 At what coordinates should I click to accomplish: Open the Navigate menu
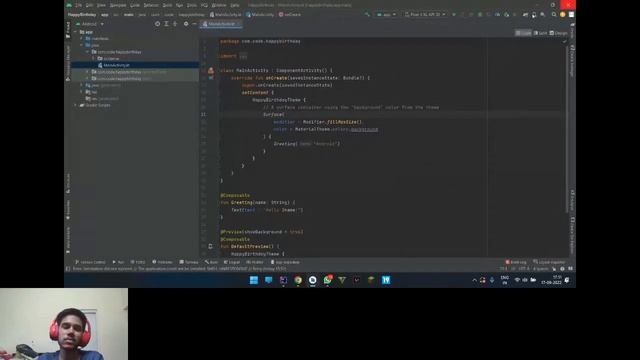click(x=118, y=5)
